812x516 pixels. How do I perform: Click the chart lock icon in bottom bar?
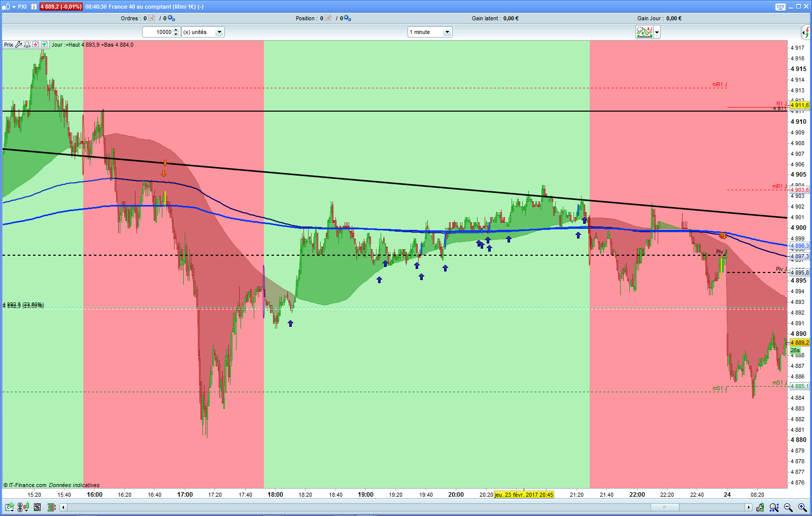760,507
